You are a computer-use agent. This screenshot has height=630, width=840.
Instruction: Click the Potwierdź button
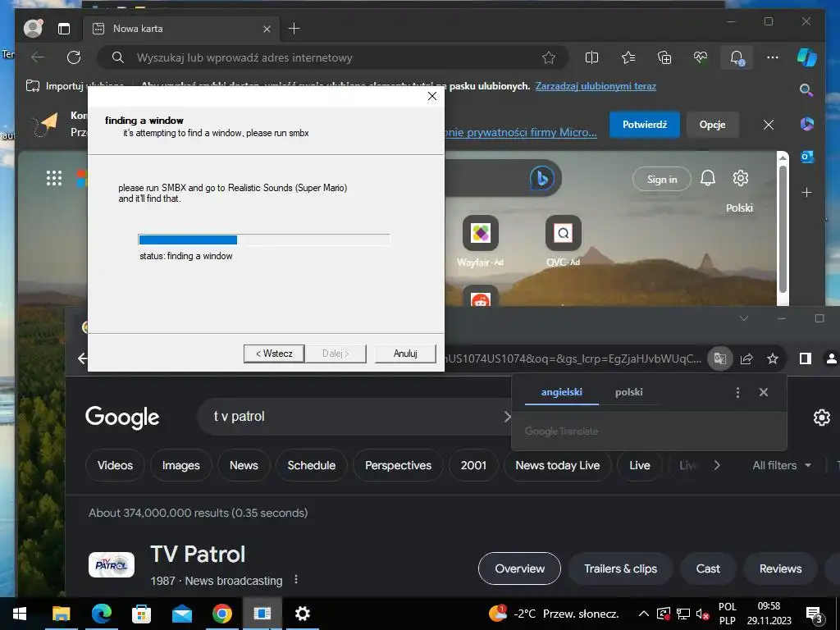point(645,125)
